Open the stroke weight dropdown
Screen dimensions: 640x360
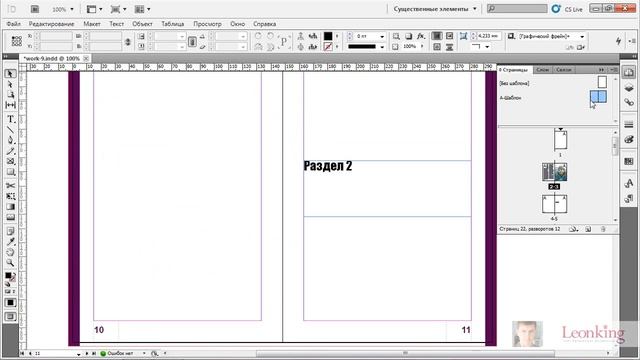point(382,37)
